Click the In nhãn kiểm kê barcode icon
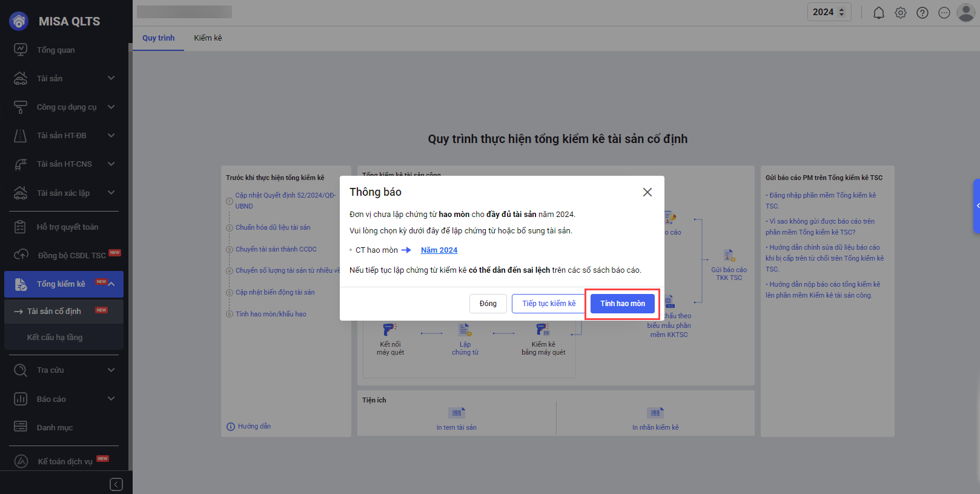 [655, 413]
